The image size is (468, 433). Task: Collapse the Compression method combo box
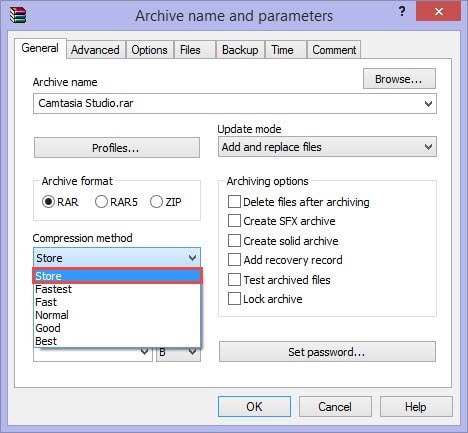[117, 258]
